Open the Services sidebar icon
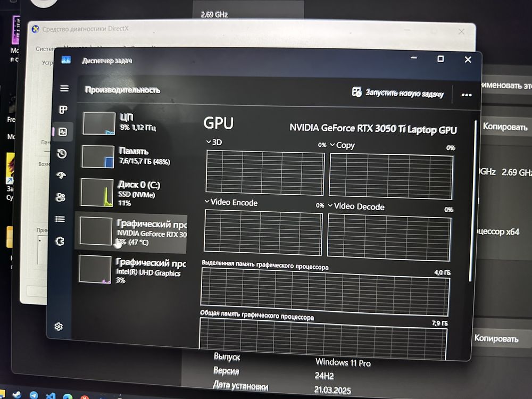 pyautogui.click(x=60, y=241)
